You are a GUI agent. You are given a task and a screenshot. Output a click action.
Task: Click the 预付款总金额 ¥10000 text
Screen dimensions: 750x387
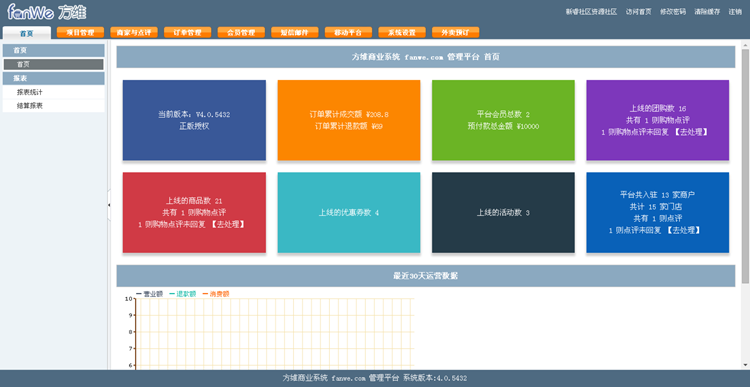503,126
